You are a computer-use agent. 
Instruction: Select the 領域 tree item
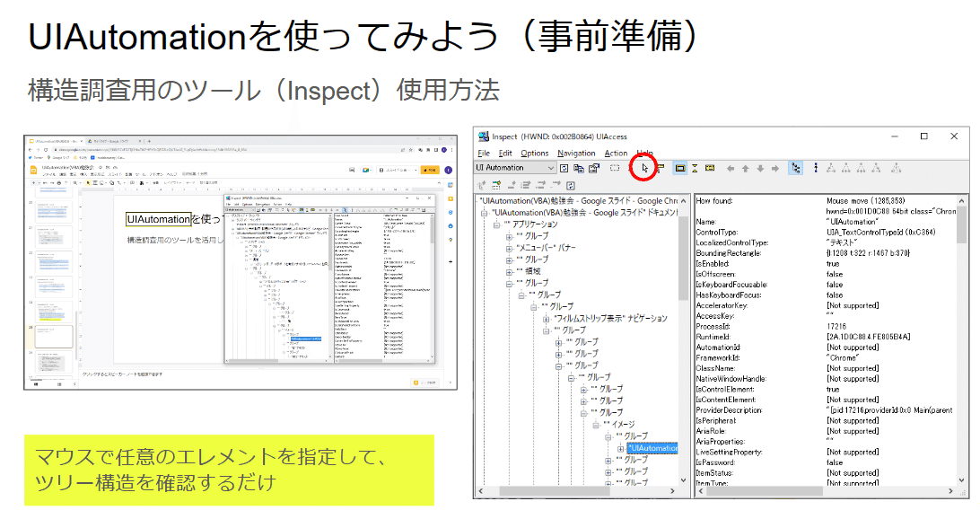[x=529, y=271]
